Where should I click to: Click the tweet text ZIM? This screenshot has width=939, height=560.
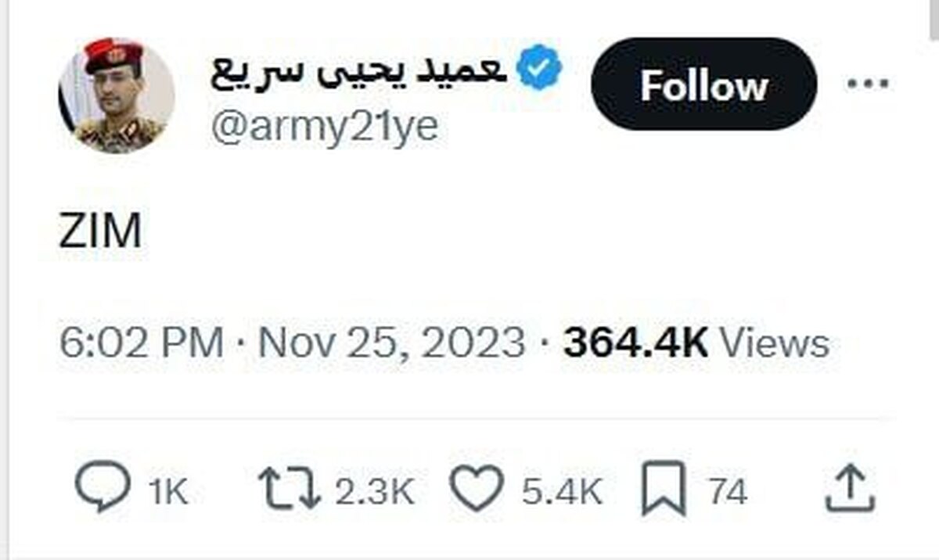coord(100,232)
